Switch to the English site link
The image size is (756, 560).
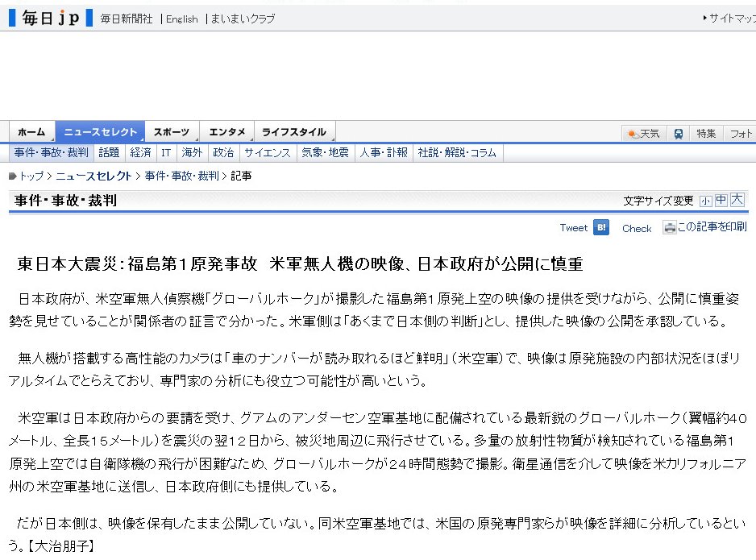pyautogui.click(x=182, y=19)
